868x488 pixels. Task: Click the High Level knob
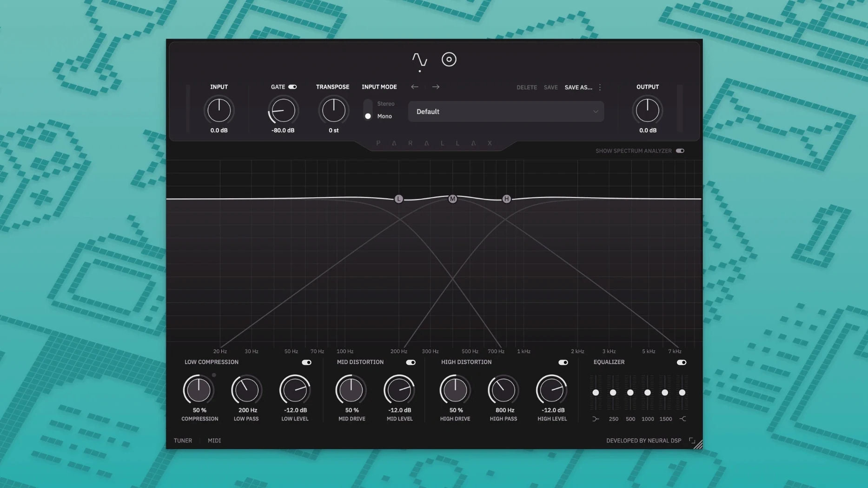click(551, 390)
